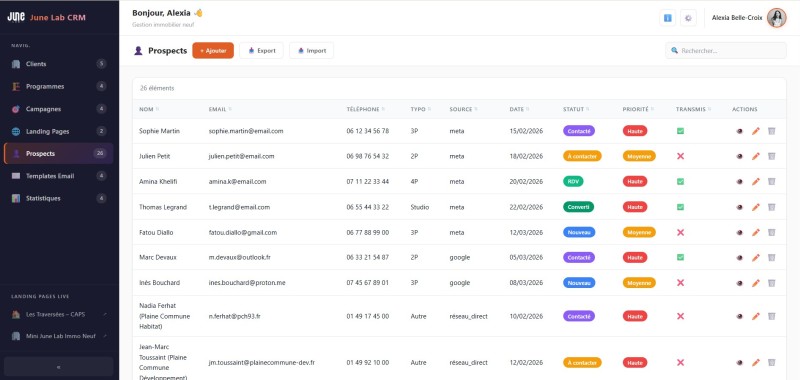The image size is (800, 380).
Task: Delete Inès Bouchard using trash icon
Action: click(771, 283)
